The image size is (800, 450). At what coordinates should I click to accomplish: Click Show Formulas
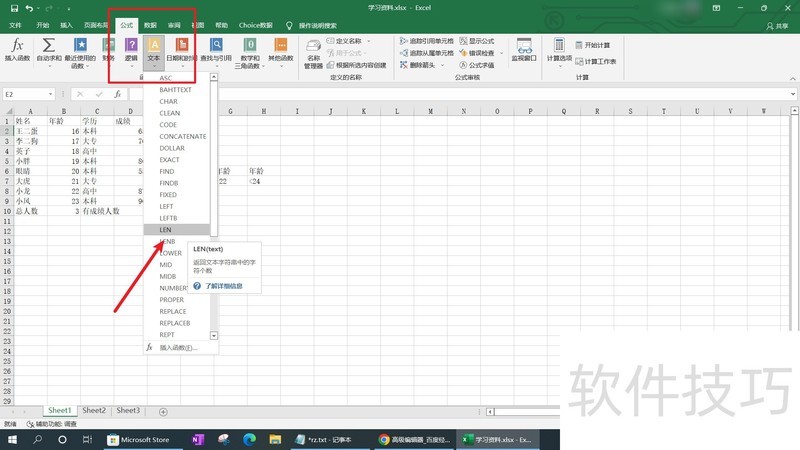(477, 41)
